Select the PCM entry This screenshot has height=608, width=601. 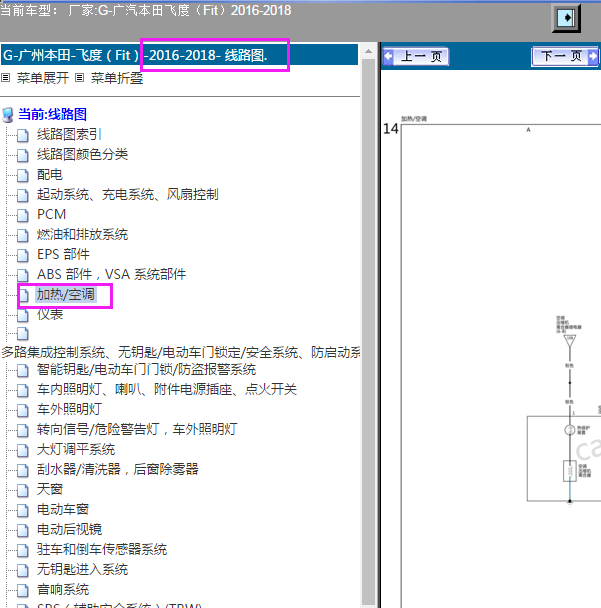[51, 214]
